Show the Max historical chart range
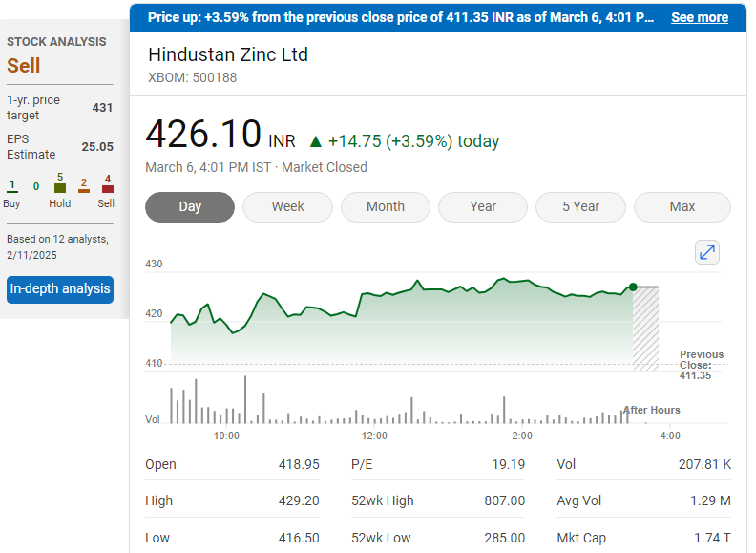Screen dimensions: 756x553 pos(682,206)
